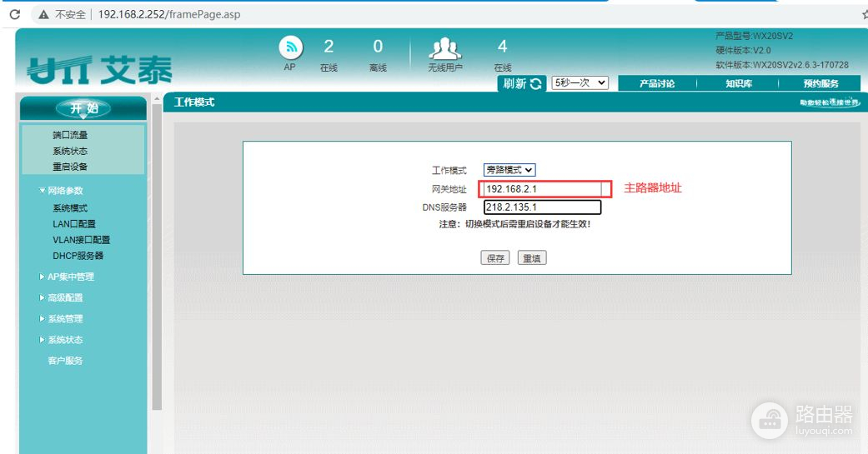Open the 5秒一次 refresh interval dropdown
The image size is (868, 454).
point(580,83)
